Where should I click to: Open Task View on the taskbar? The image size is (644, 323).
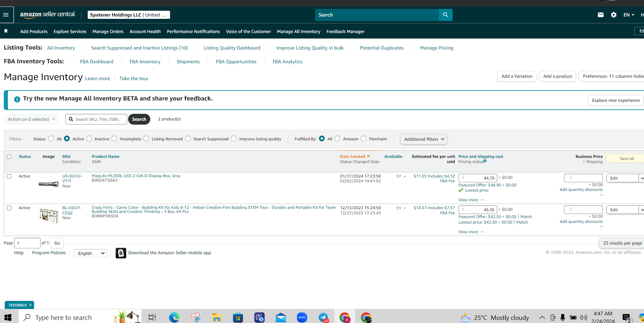click(152, 317)
